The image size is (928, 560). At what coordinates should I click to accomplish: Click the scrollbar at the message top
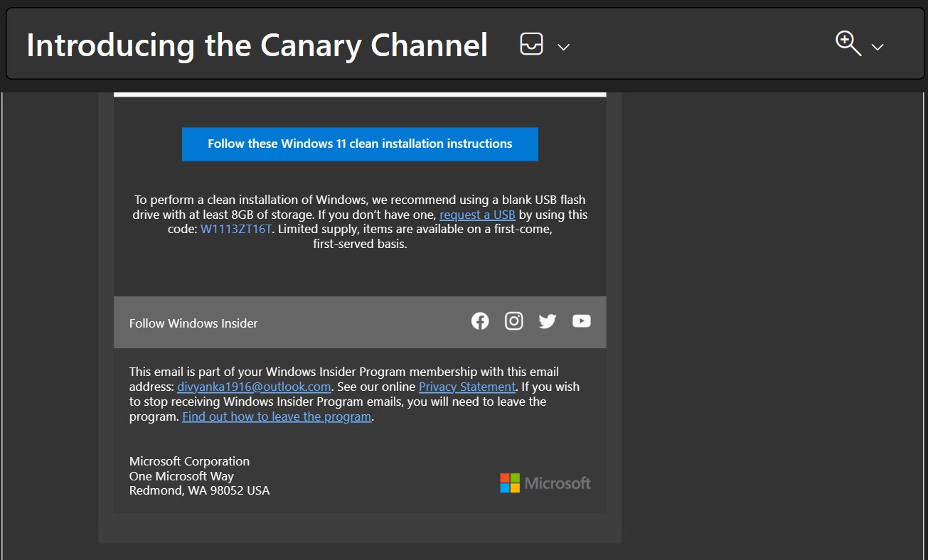359,90
